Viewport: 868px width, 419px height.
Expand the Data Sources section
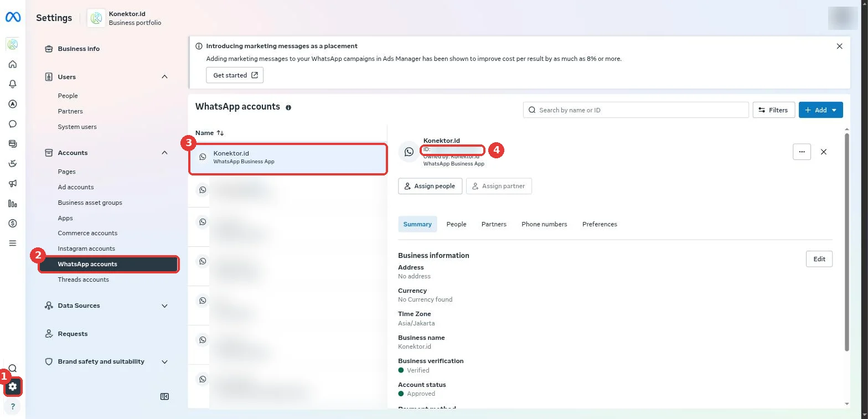coord(164,306)
